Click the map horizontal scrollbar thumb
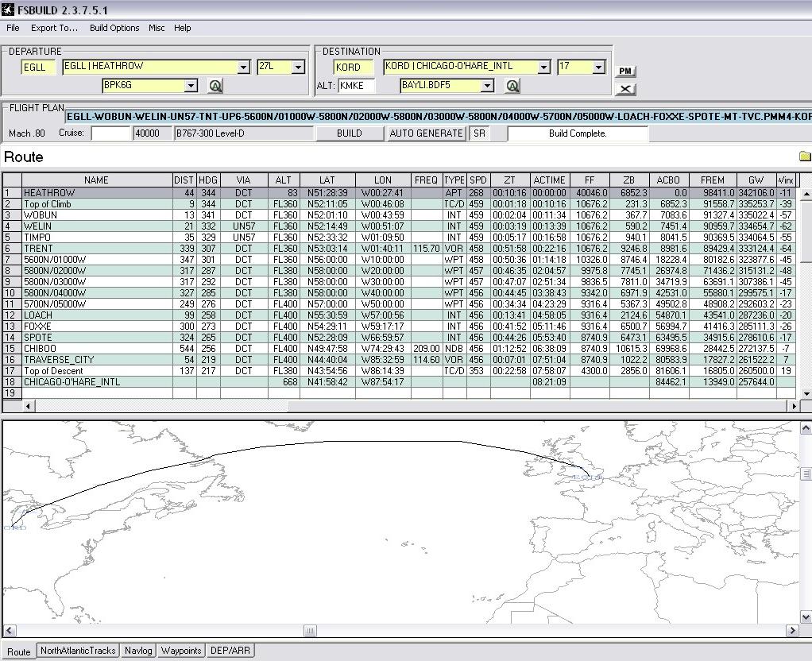 pos(310,631)
